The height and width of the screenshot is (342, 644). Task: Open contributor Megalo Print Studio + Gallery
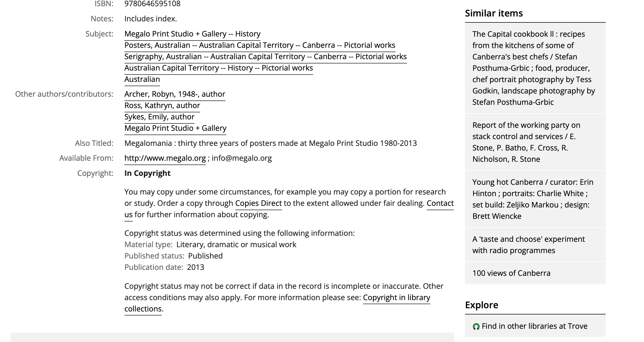click(175, 128)
